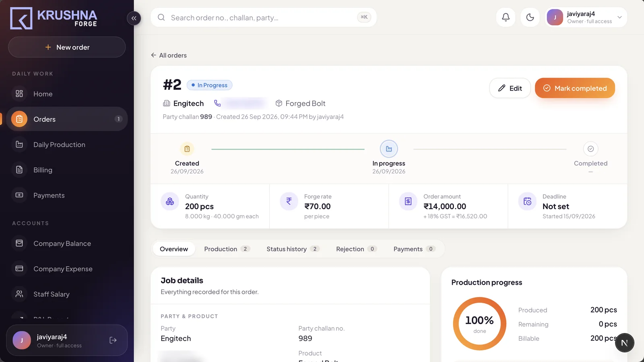Click 'Party challan 989' text
Screen dimensions: 644x362
[x=187, y=117]
